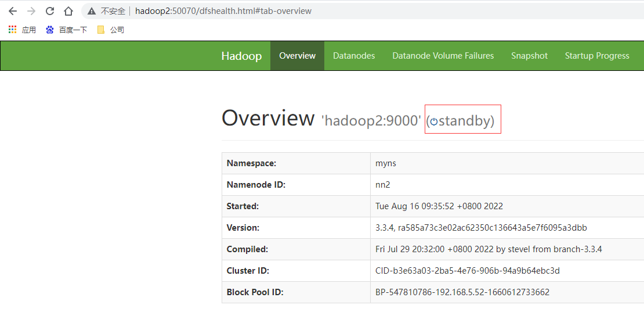Click the not-secure warning triangle icon
This screenshot has height=319, width=644.
(x=91, y=11)
